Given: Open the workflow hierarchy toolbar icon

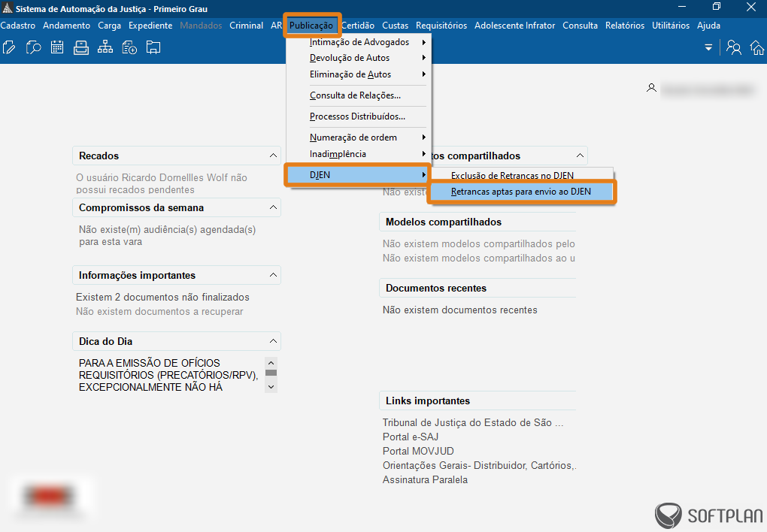Looking at the screenshot, I should pyautogui.click(x=105, y=47).
